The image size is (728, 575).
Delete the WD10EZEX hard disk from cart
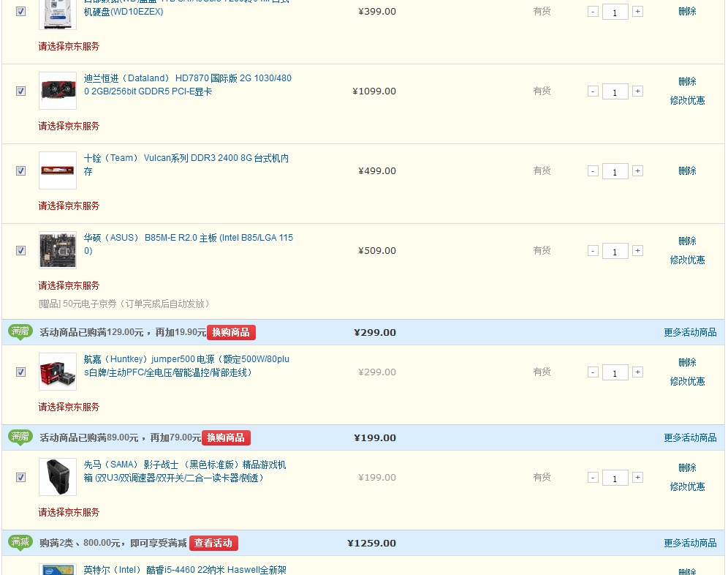687,11
